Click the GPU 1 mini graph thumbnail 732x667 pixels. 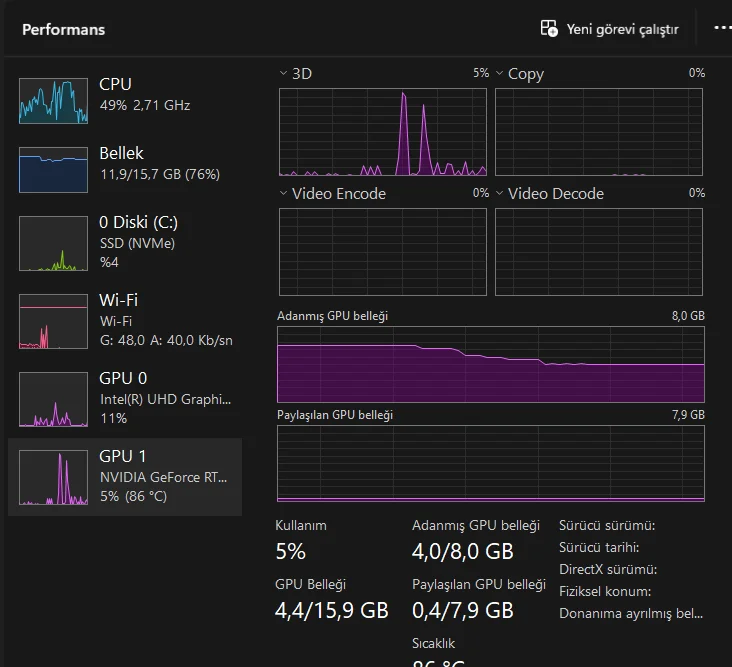click(x=54, y=477)
